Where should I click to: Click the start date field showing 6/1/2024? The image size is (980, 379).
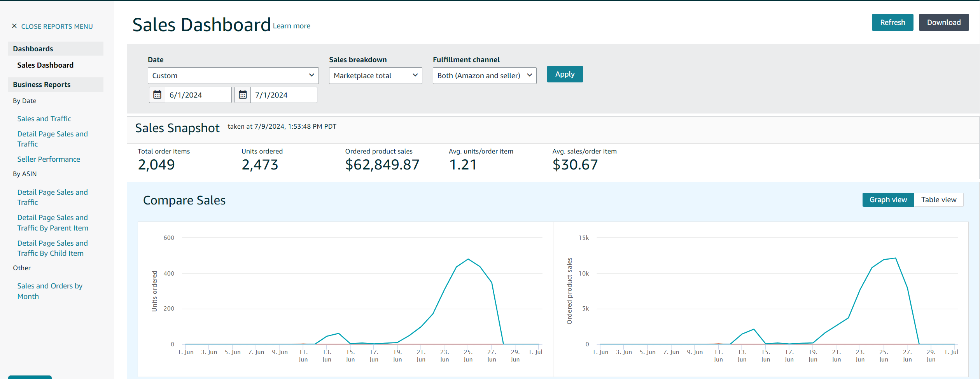click(x=198, y=95)
